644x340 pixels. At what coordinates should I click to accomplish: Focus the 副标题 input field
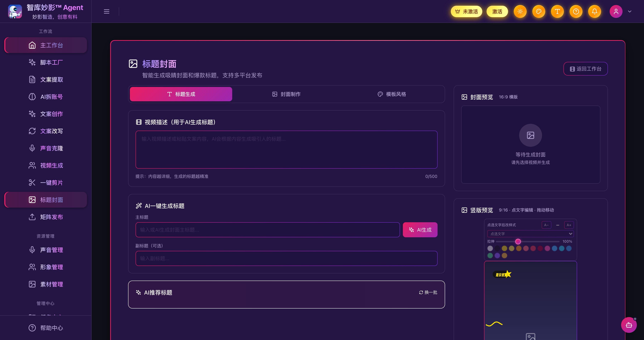pos(287,259)
